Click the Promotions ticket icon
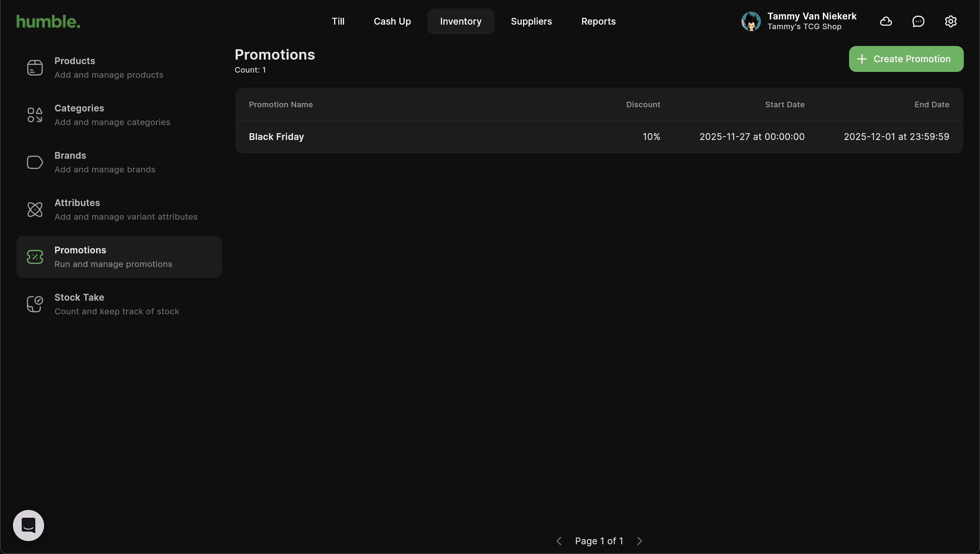The height and width of the screenshot is (554, 980). click(35, 257)
